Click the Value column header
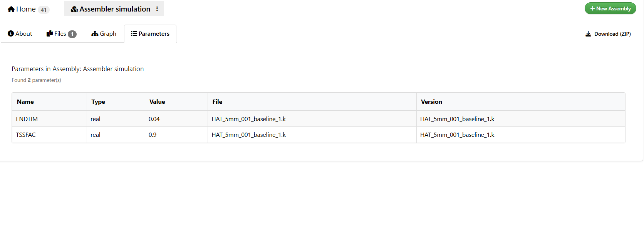The width and height of the screenshot is (644, 236). pyautogui.click(x=157, y=102)
